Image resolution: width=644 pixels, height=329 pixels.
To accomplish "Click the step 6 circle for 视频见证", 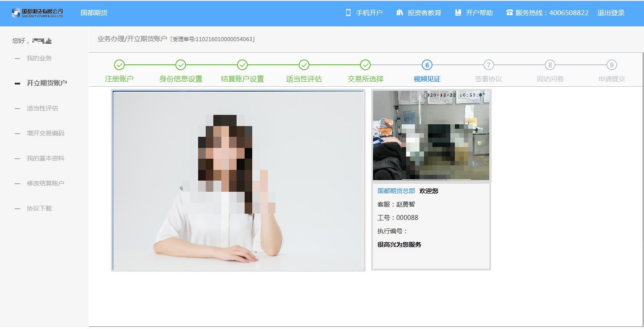I will coord(427,65).
